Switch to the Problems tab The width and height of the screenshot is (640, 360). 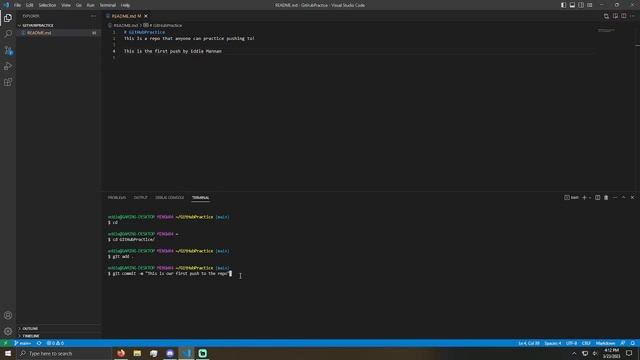117,198
